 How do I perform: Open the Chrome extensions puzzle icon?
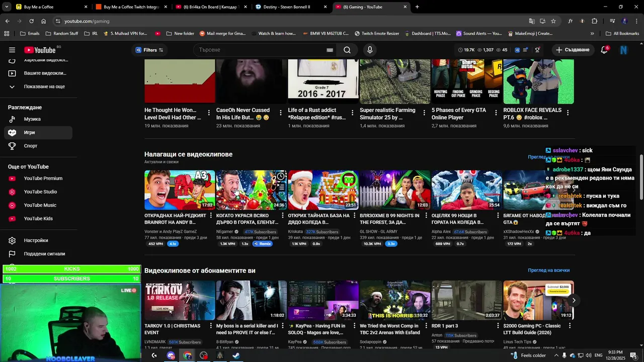pos(595,21)
